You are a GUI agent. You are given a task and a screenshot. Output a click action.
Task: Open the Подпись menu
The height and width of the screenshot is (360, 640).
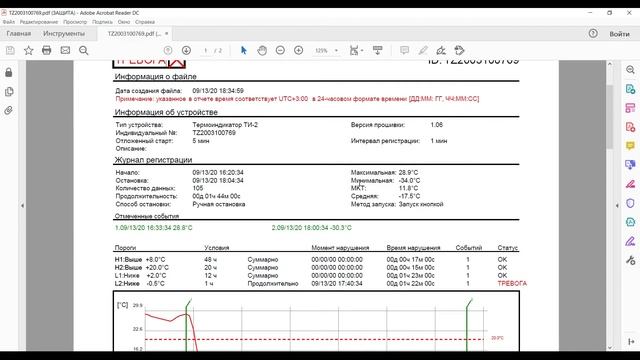coord(102,22)
